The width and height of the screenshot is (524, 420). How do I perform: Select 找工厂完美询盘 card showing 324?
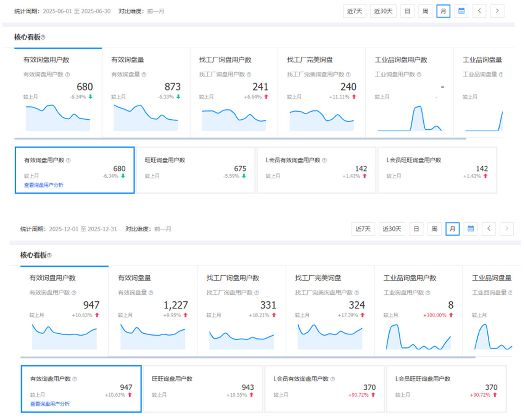330,311
